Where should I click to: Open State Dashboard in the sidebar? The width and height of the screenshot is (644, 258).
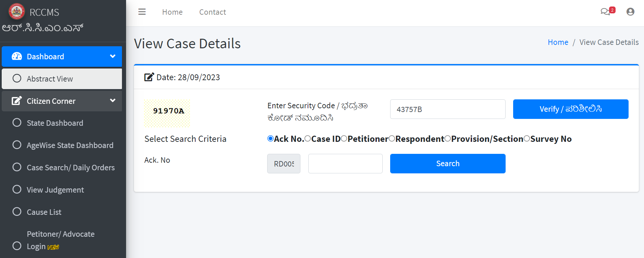[62, 123]
